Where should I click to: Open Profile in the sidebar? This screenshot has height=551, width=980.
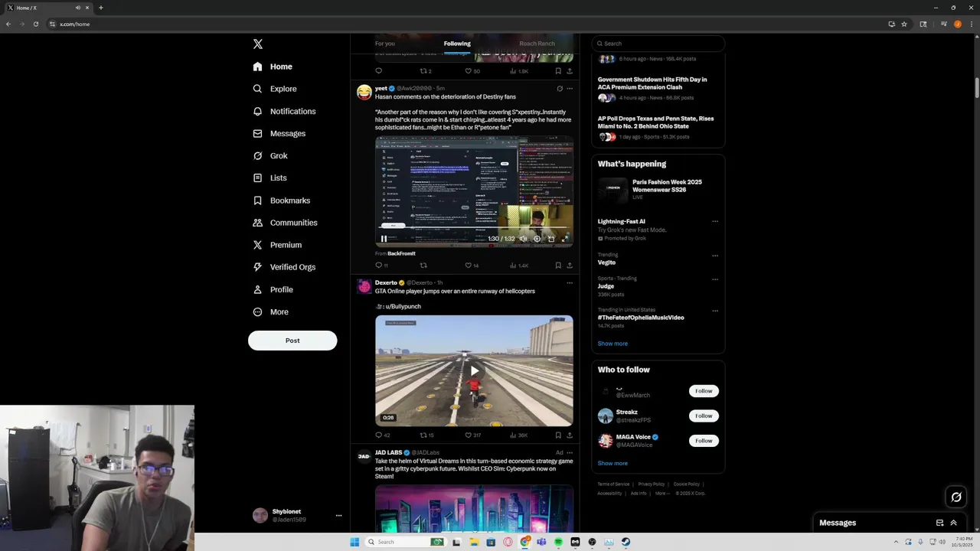click(273, 289)
